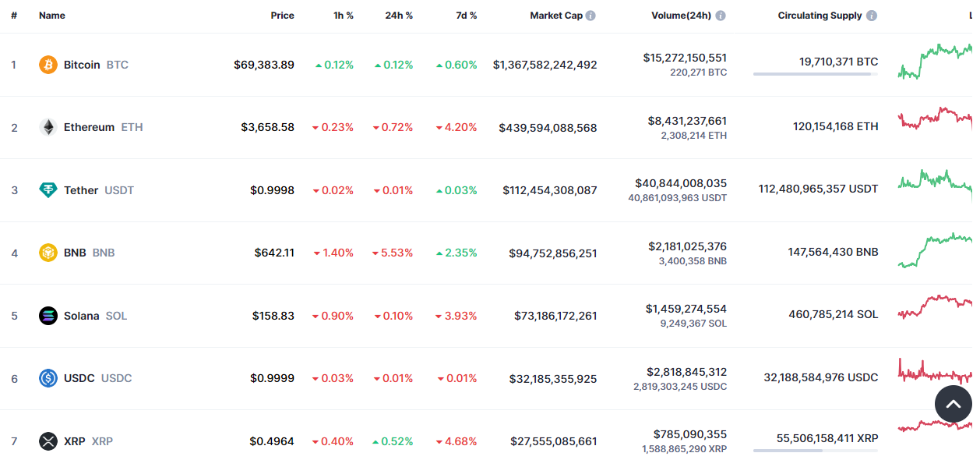Click the Bitcoin logo icon
The height and width of the screenshot is (460, 980).
[48, 65]
